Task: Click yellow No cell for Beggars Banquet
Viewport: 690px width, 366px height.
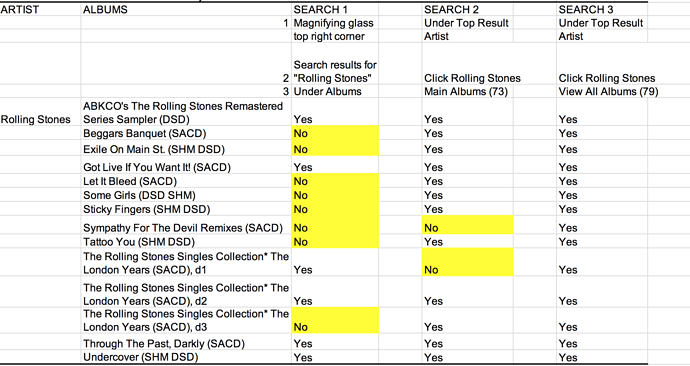Action: pos(335,133)
